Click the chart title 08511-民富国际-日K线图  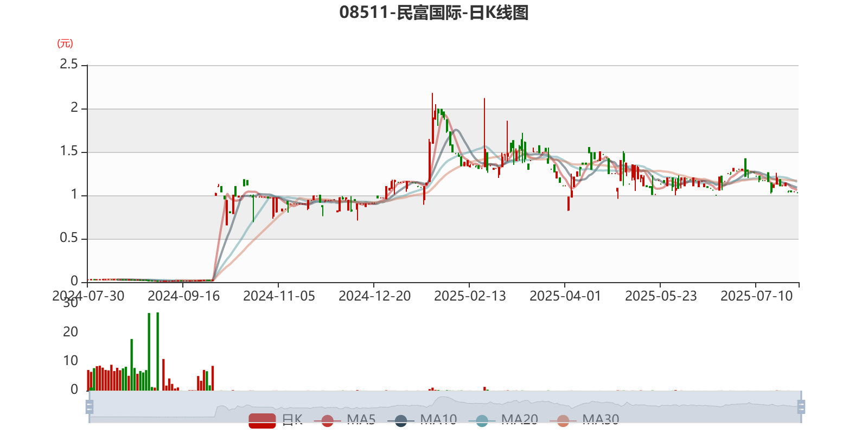pos(434,12)
